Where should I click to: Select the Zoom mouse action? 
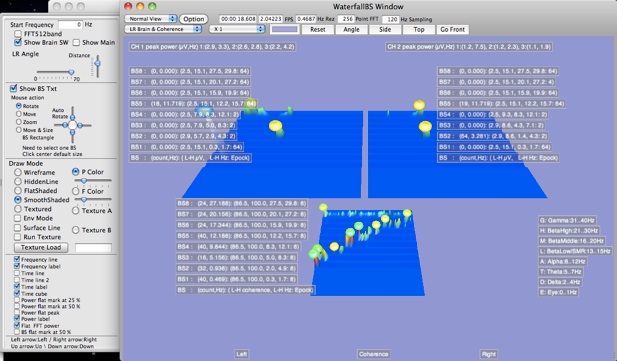point(18,122)
